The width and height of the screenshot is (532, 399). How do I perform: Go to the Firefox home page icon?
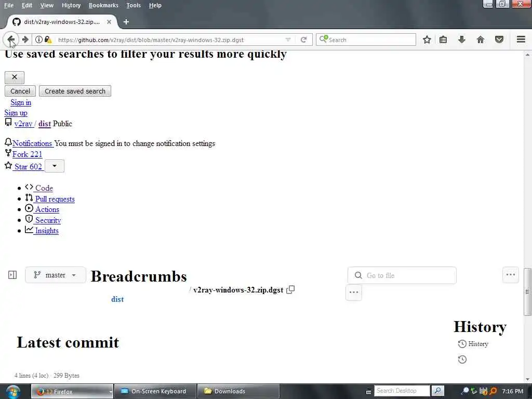(480, 39)
